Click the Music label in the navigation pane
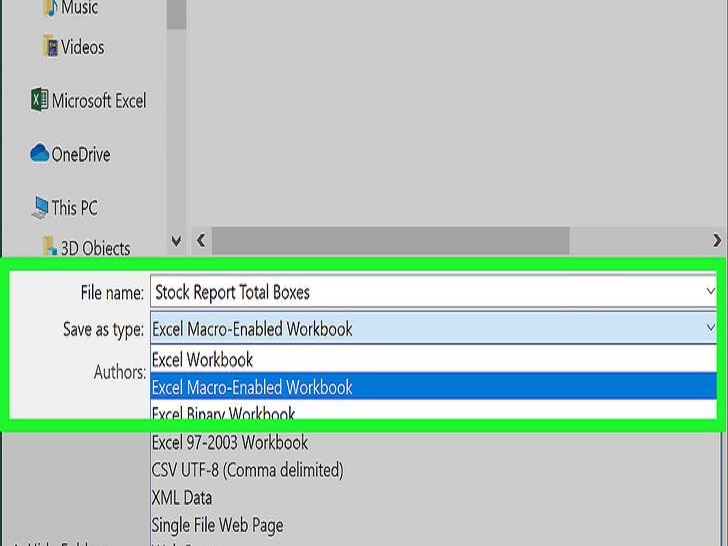The image size is (728, 546). (79, 7)
